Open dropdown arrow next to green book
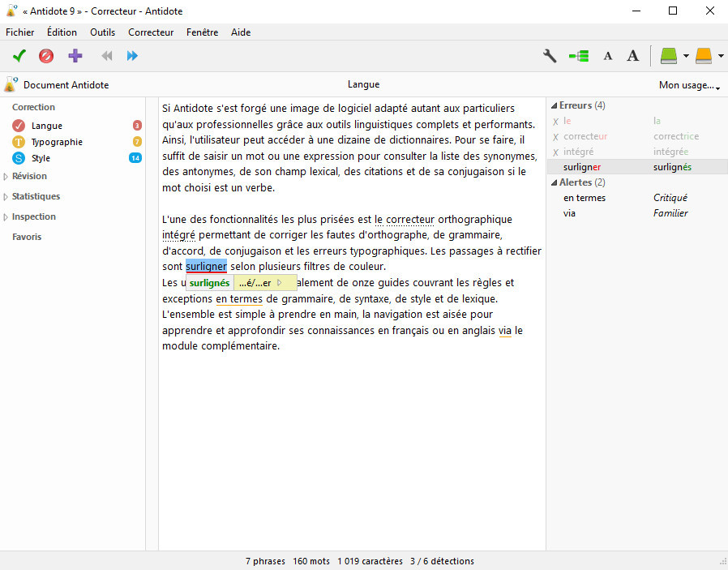 pyautogui.click(x=686, y=56)
